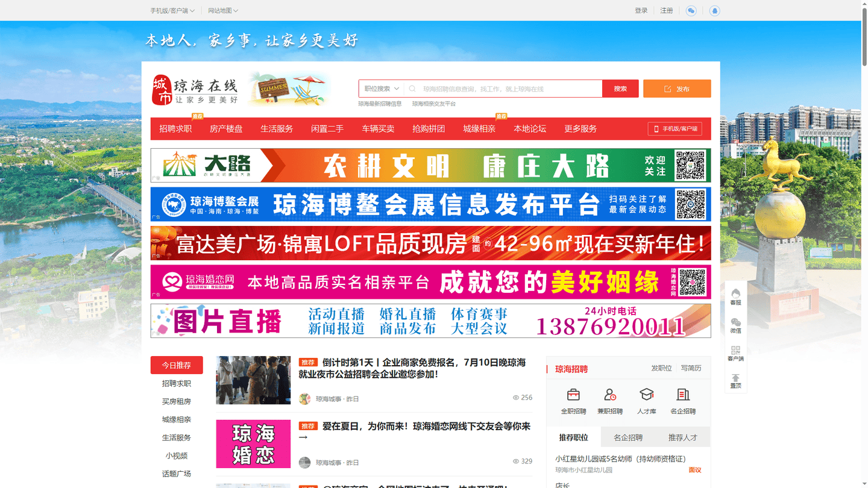
Task: Click the 写简历 link
Action: click(x=691, y=368)
